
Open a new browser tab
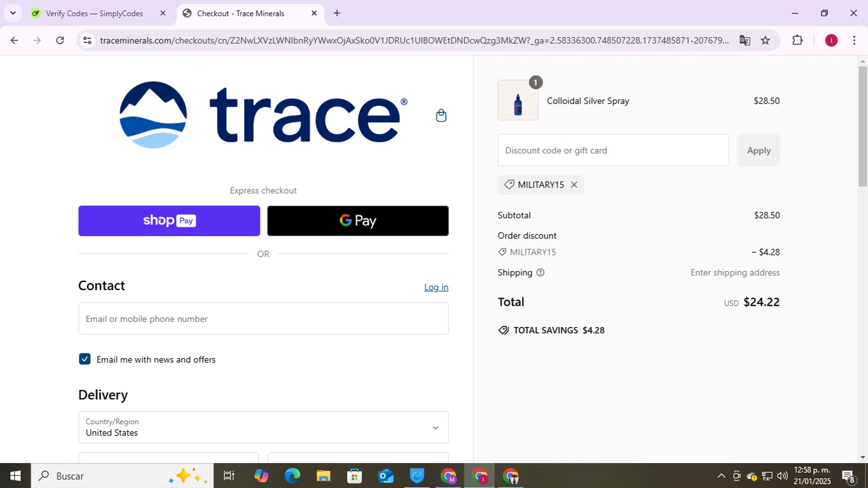click(337, 13)
